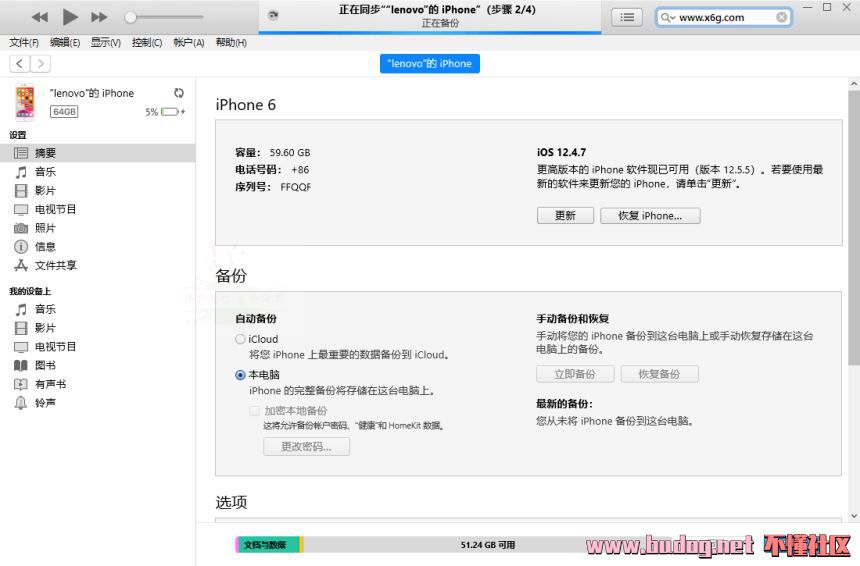The width and height of the screenshot is (860, 566).
Task: Click the "lenovo"的 iPhone device tab
Action: pyautogui.click(x=430, y=64)
